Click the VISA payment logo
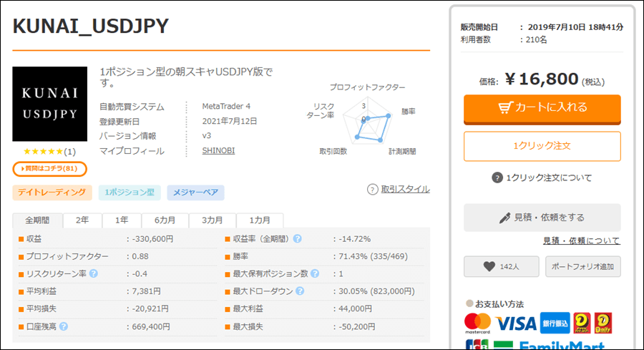 click(x=516, y=324)
